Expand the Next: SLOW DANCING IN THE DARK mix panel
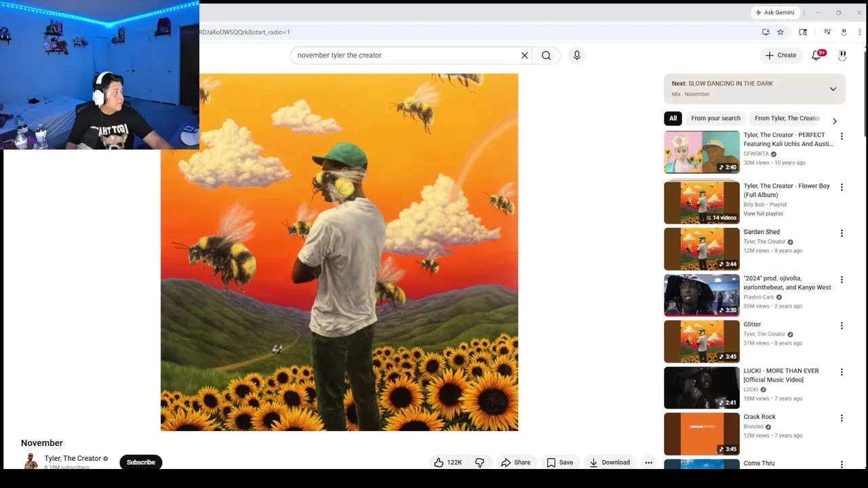 [x=833, y=89]
